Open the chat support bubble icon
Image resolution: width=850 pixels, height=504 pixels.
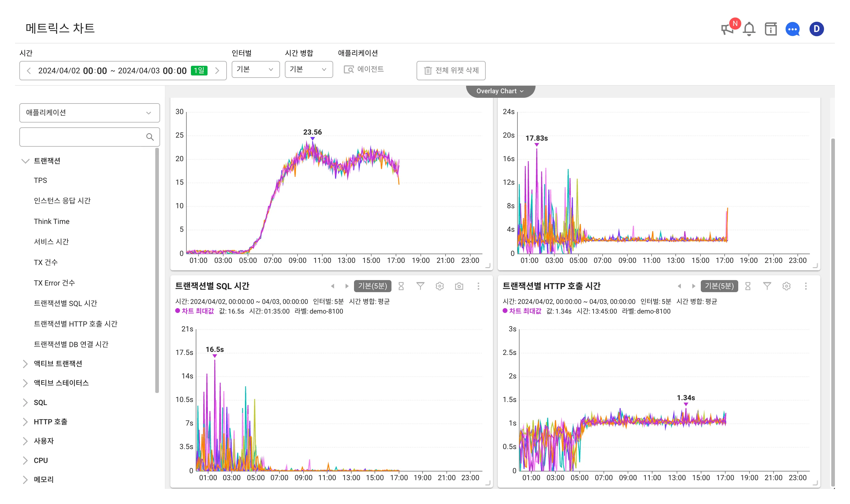coord(793,29)
